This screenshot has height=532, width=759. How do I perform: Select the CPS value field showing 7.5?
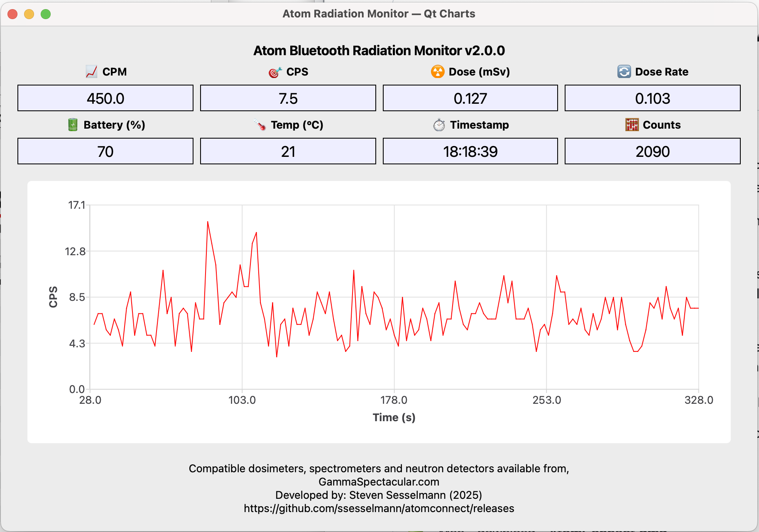click(x=288, y=98)
